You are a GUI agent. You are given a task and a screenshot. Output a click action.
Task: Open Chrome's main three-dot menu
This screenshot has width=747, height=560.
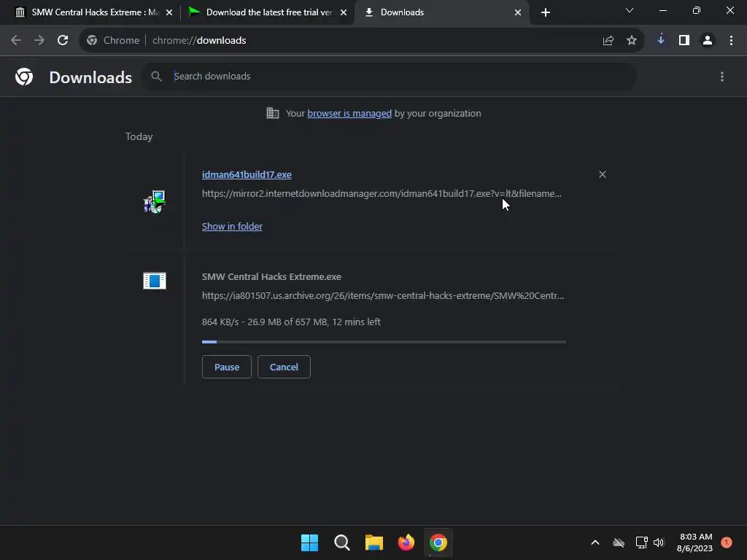[731, 41]
